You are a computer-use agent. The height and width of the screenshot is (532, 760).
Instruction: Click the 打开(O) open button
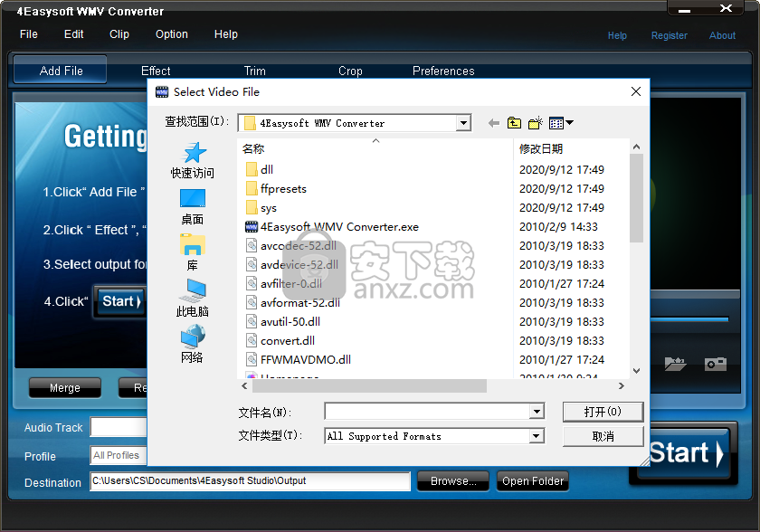[603, 412]
